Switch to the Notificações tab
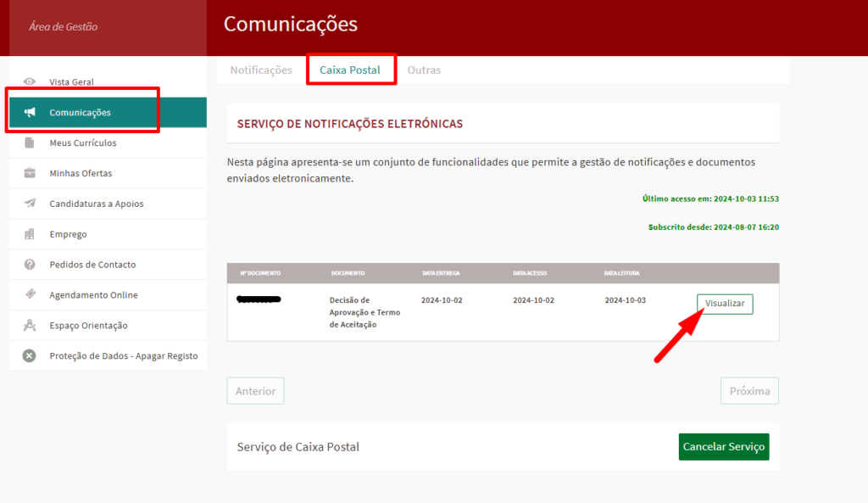Screen dimensions: 868x503 click(x=261, y=70)
